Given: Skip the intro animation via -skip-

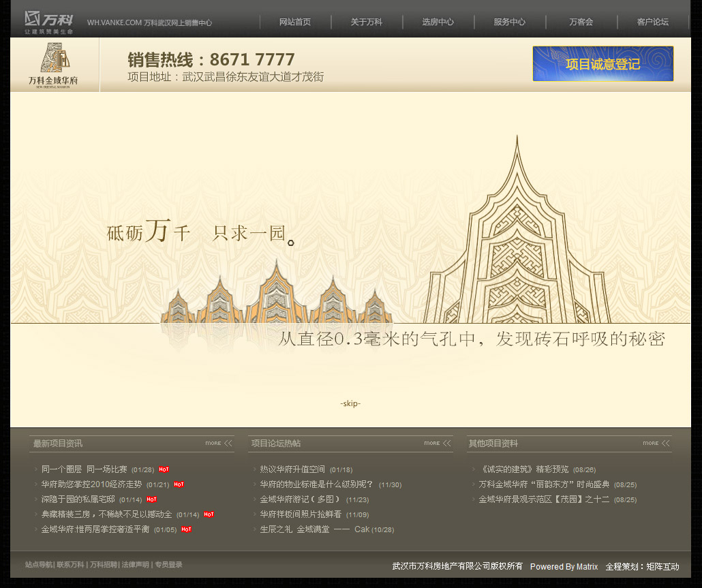Looking at the screenshot, I should coord(350,403).
